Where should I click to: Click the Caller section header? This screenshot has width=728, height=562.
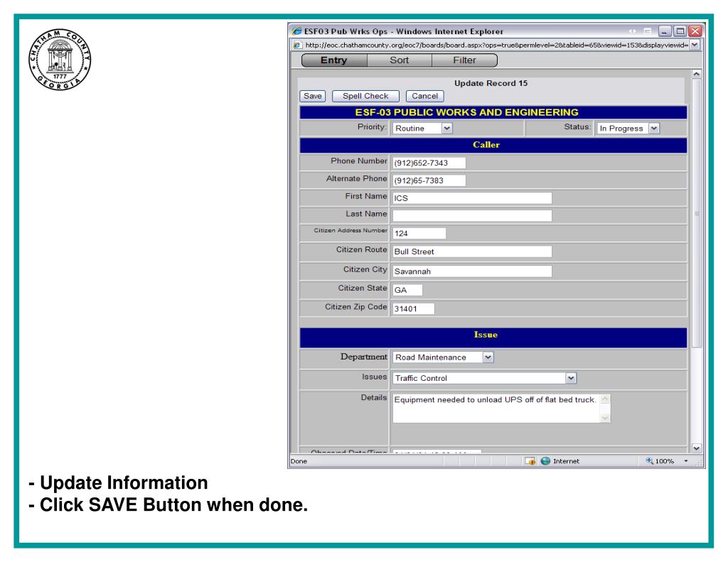(493, 145)
